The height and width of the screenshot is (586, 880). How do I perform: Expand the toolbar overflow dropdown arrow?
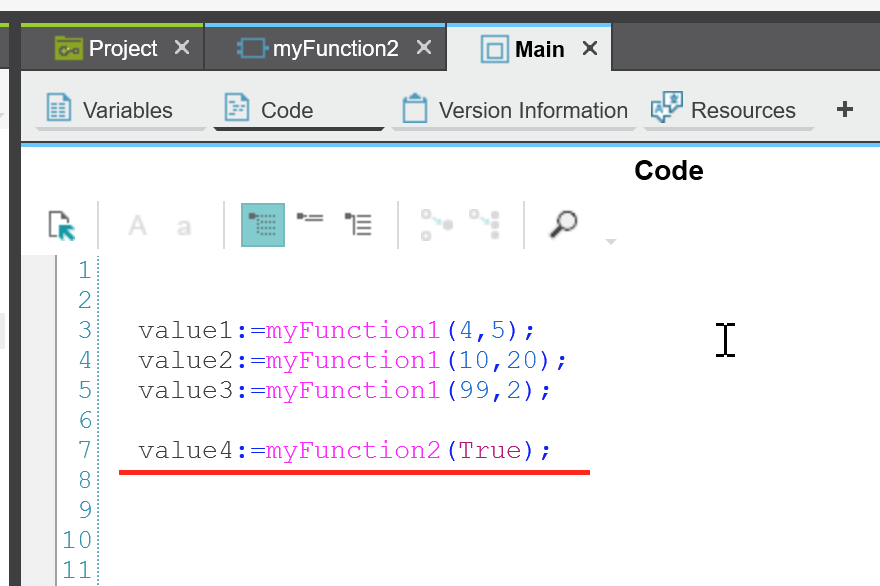(x=611, y=241)
